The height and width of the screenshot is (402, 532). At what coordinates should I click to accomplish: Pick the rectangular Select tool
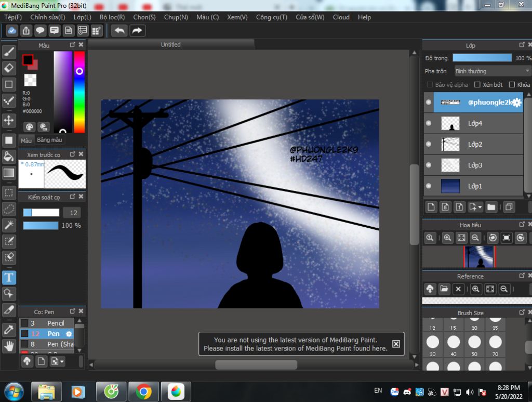point(9,193)
